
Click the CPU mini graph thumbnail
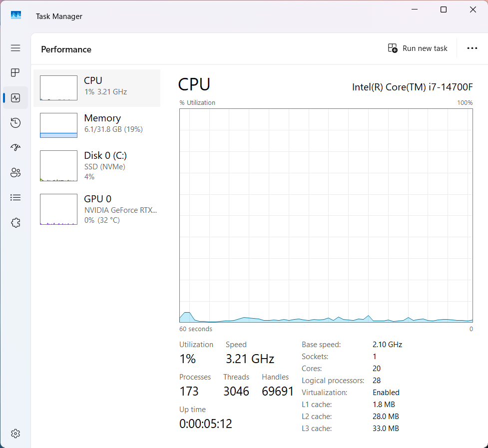pyautogui.click(x=58, y=88)
